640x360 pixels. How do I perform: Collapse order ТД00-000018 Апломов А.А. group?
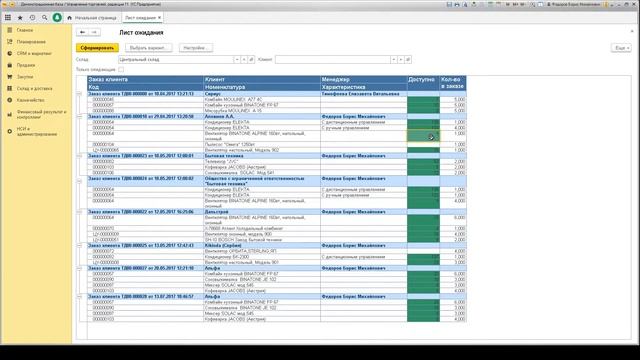point(80,117)
